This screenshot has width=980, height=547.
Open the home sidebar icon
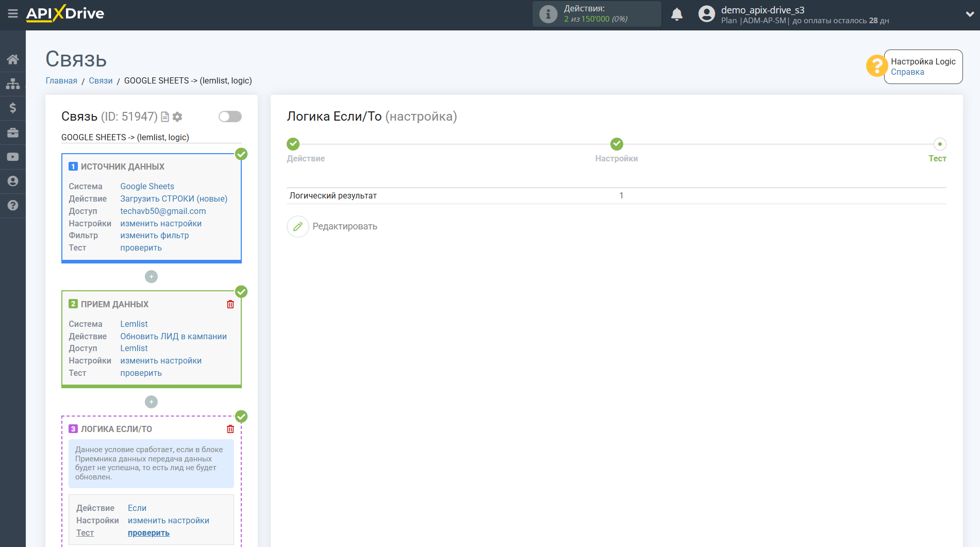tap(13, 59)
